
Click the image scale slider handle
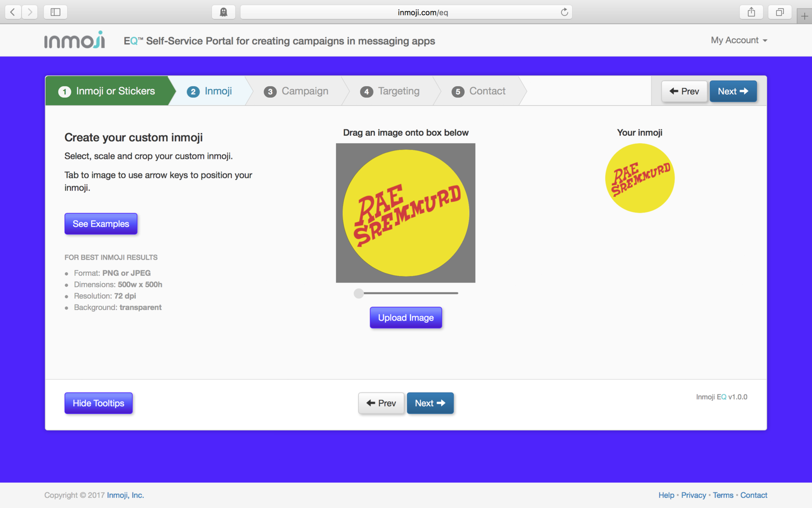tap(359, 293)
